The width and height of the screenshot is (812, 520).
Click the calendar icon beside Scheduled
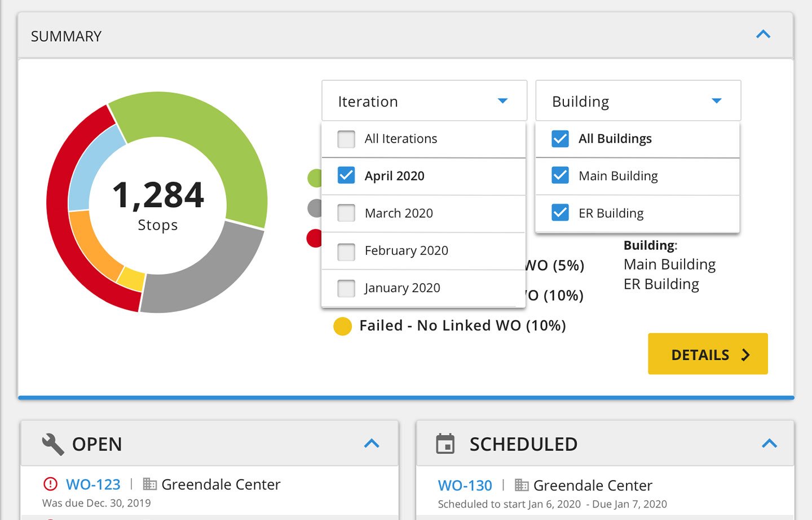click(x=445, y=444)
